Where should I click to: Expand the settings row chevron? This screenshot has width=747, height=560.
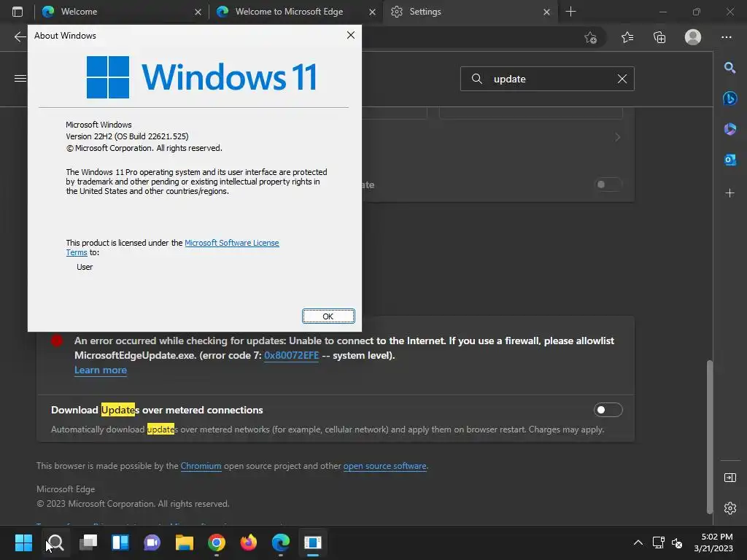(617, 137)
